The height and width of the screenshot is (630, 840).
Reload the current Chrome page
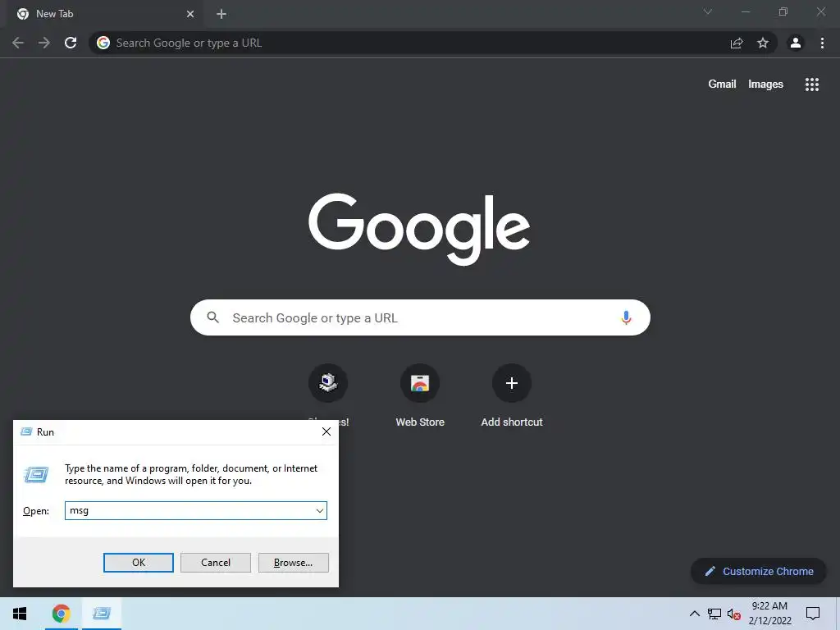point(71,43)
